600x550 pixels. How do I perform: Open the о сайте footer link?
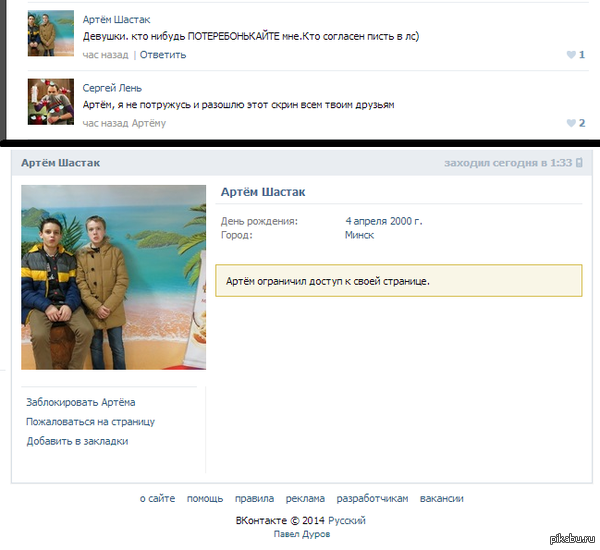[157, 498]
